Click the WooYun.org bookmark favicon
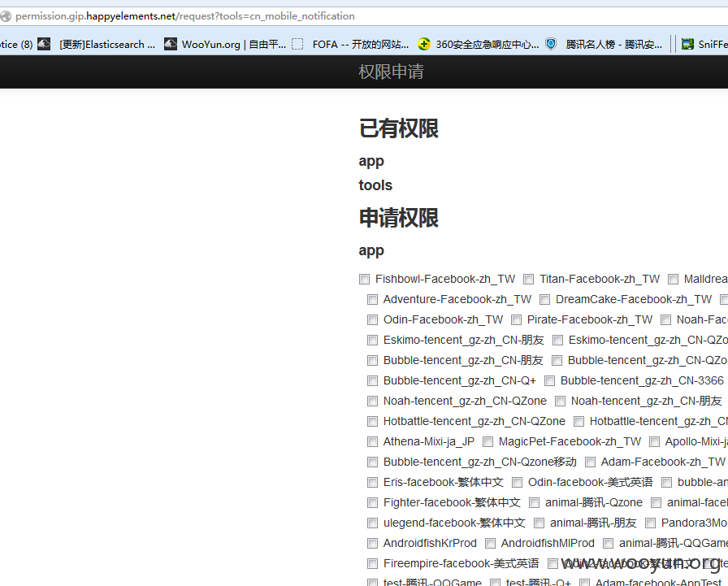 171,44
